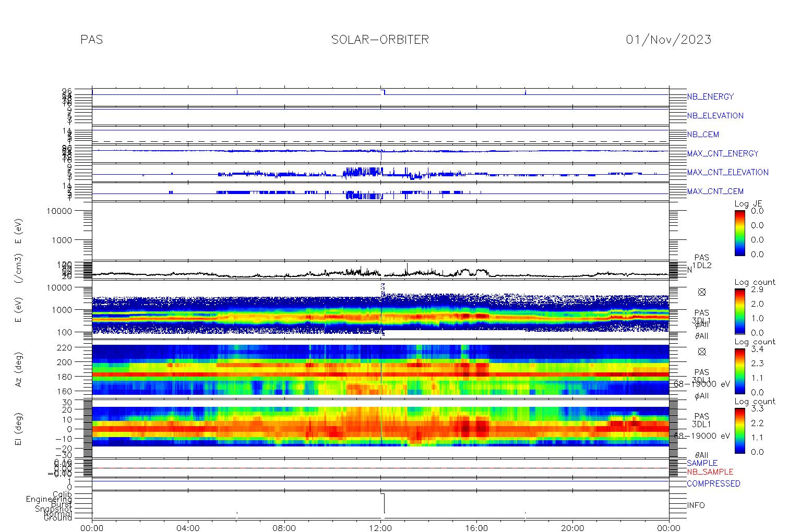Image resolution: width=789 pixels, height=532 pixels.
Task: Click the Log count color bar topped at 2.9
Action: [x=740, y=311]
